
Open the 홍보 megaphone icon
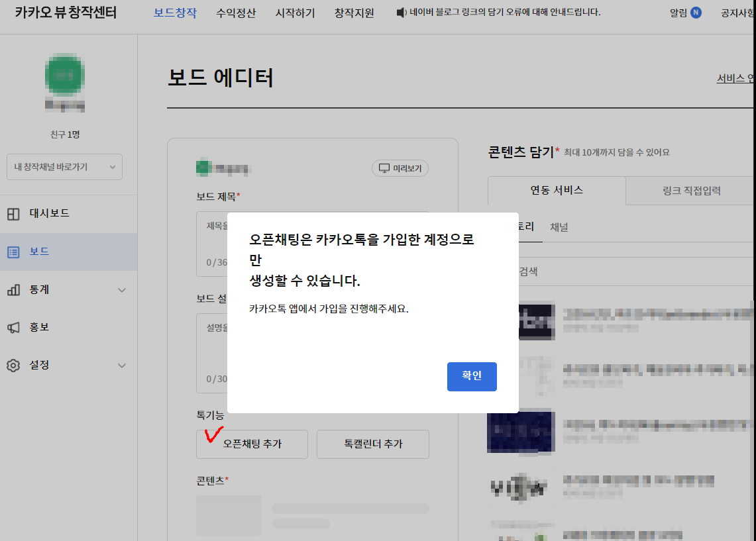click(x=13, y=328)
